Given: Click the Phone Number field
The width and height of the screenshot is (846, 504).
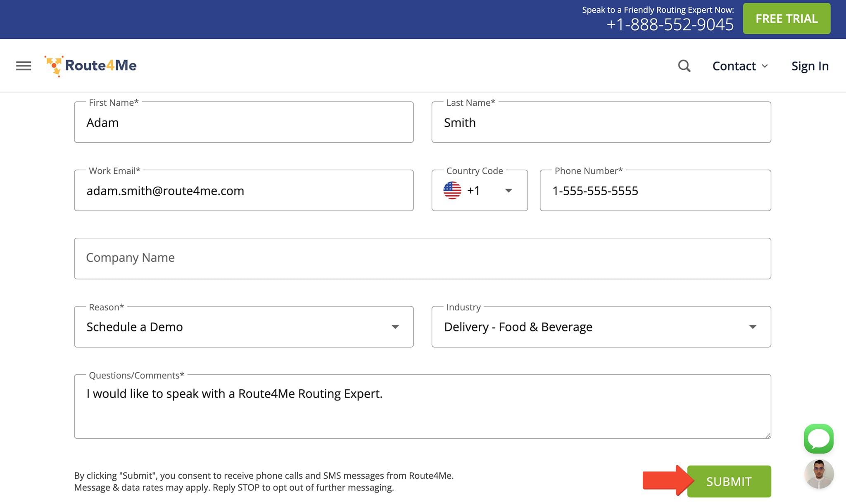Looking at the screenshot, I should [x=655, y=190].
